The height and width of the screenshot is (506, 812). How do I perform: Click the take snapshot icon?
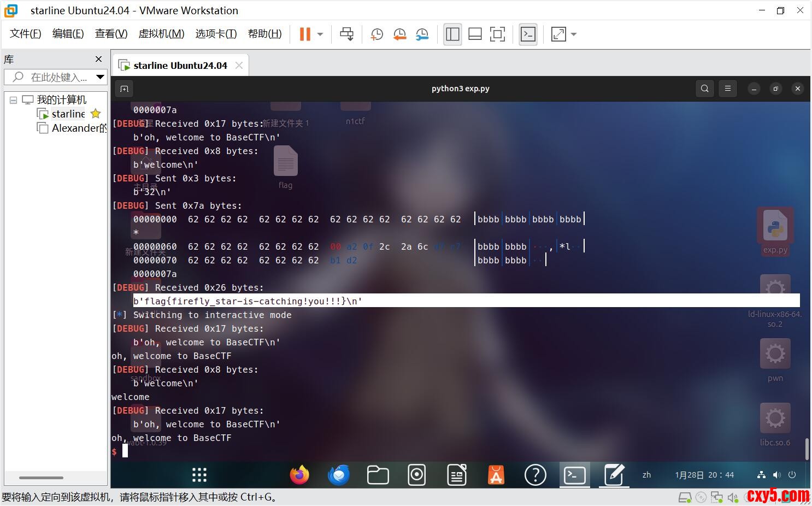coord(376,34)
